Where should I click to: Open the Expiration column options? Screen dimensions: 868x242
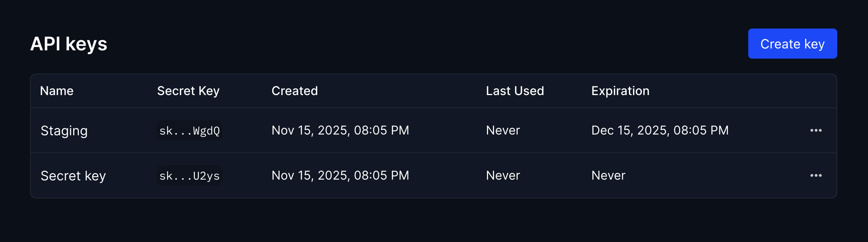click(x=620, y=91)
